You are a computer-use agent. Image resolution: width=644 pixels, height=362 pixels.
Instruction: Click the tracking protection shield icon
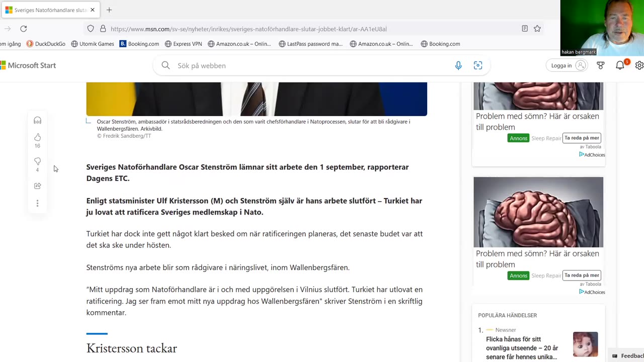tap(91, 29)
